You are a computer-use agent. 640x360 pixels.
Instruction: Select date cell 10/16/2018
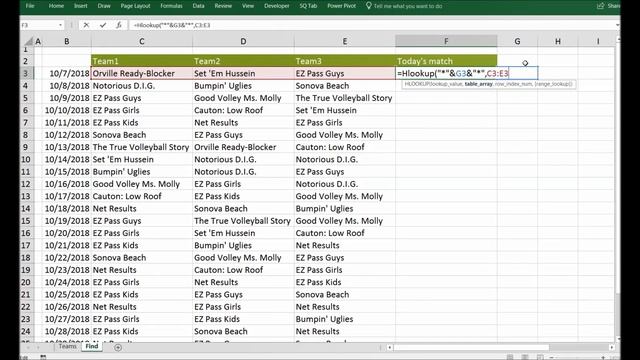[x=67, y=184]
